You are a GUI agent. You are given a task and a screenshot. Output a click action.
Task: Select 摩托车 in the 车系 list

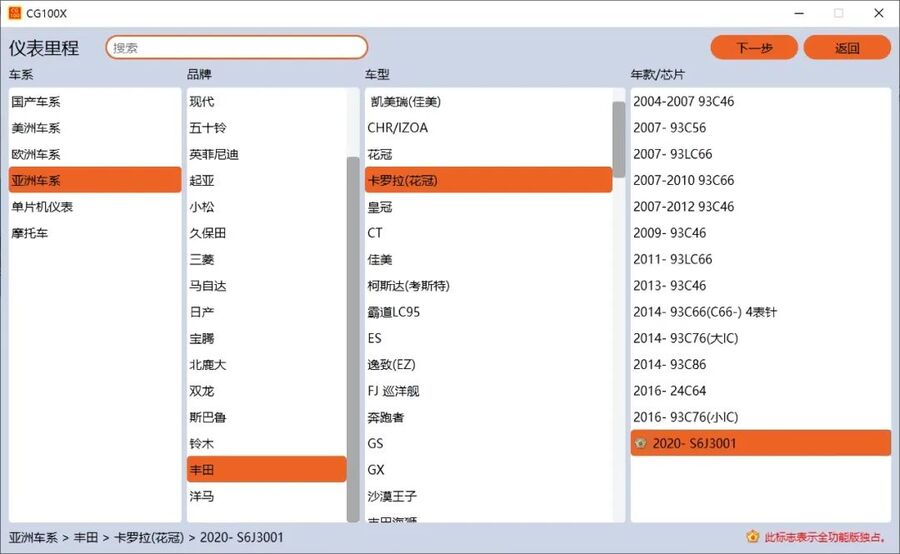(x=95, y=233)
